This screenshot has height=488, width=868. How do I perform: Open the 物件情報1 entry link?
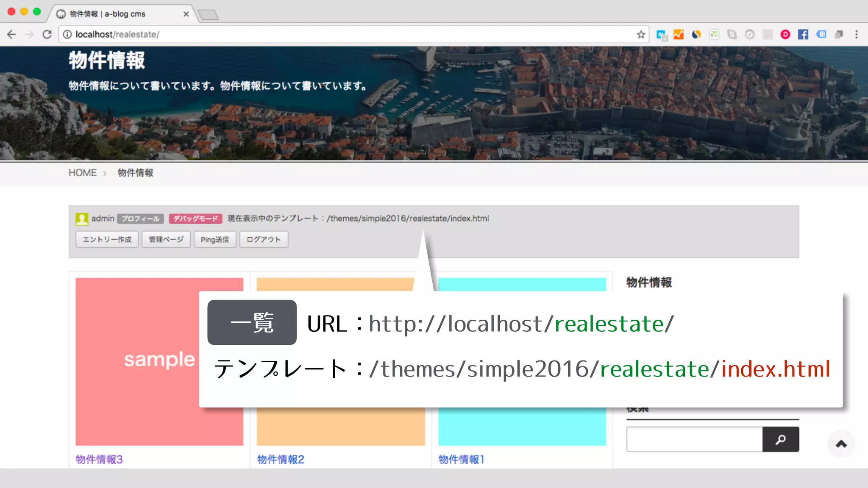461,460
